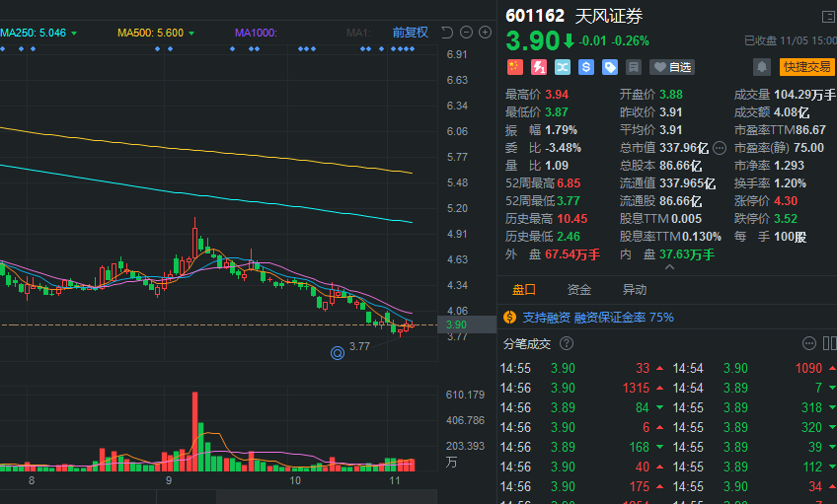Open MA250 indicator dropdown arrow

(x=74, y=34)
